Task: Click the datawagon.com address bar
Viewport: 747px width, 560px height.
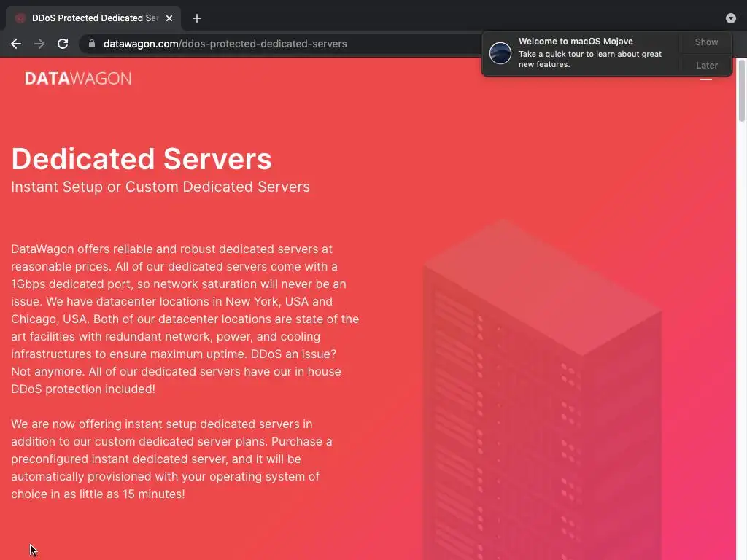Action: pos(281,44)
